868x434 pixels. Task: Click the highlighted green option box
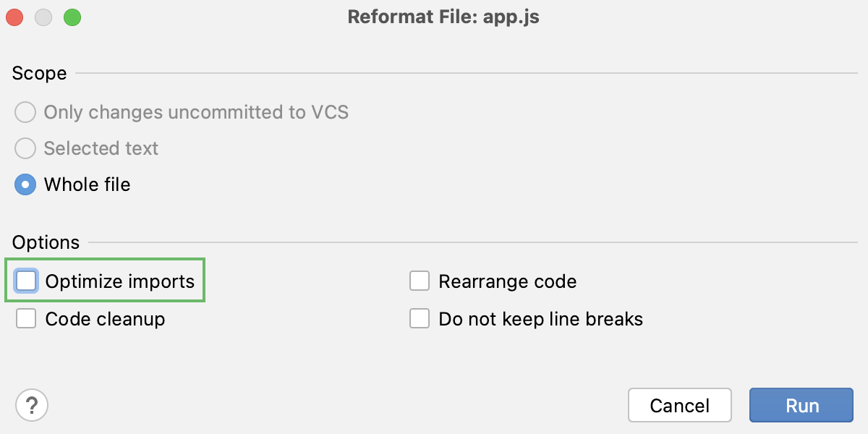pos(105,281)
